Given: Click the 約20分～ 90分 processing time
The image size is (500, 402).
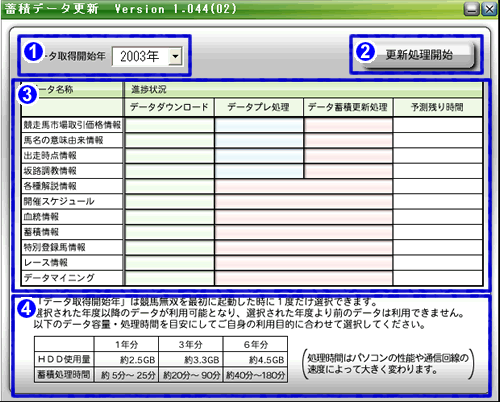Looking at the screenshot, I should pos(191,375).
